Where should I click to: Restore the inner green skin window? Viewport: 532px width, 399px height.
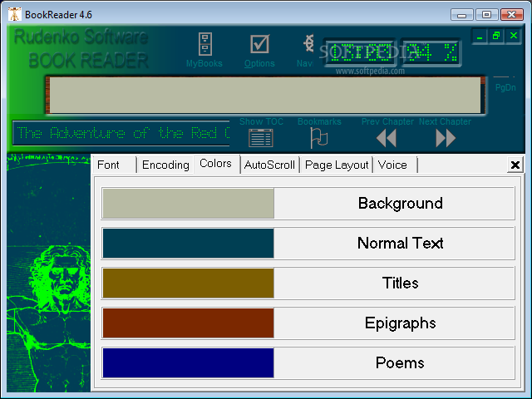tap(496, 36)
